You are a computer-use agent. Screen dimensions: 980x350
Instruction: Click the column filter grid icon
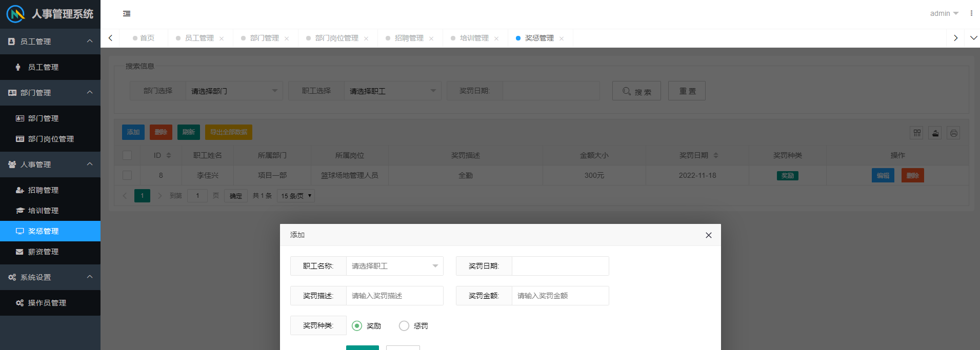(917, 133)
